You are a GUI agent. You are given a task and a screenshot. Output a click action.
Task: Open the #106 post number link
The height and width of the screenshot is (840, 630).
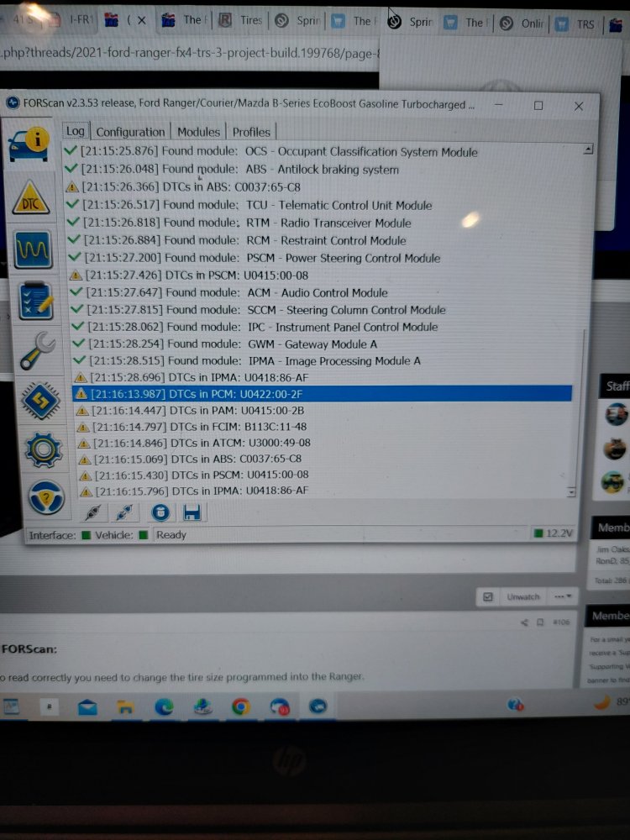tap(561, 622)
